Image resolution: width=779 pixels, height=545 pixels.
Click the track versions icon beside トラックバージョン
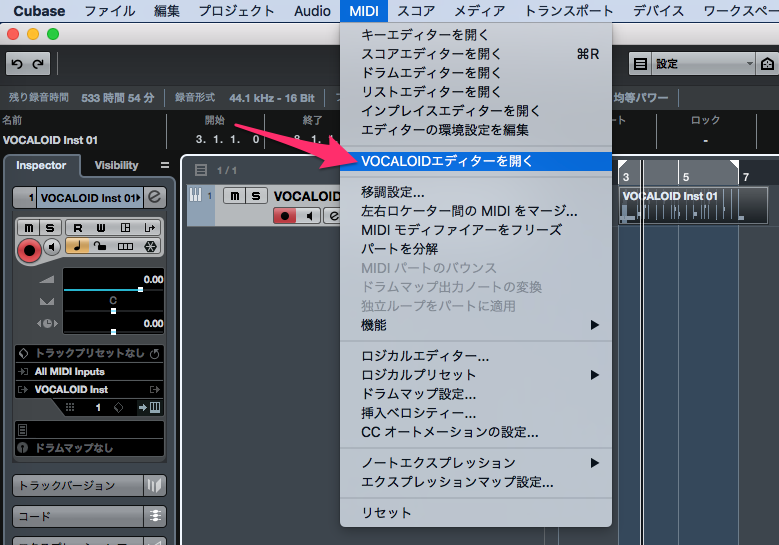(x=155, y=485)
